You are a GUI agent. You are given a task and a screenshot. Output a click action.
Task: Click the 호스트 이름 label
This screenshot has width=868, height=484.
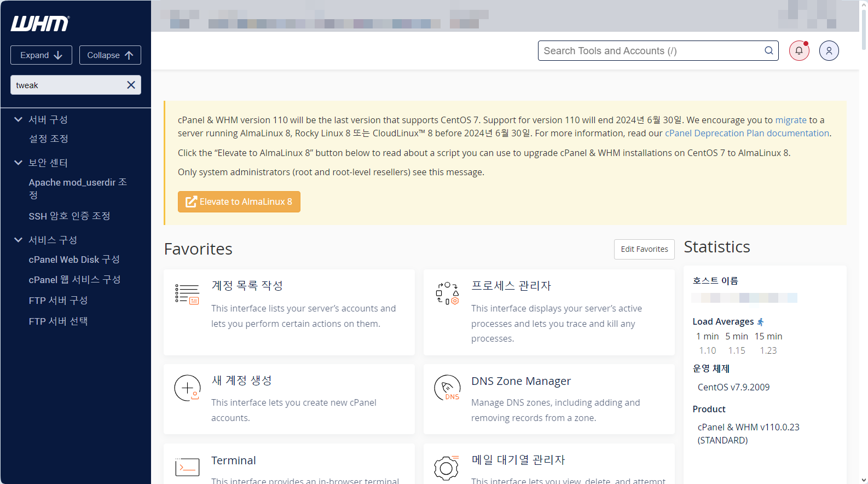coord(715,281)
